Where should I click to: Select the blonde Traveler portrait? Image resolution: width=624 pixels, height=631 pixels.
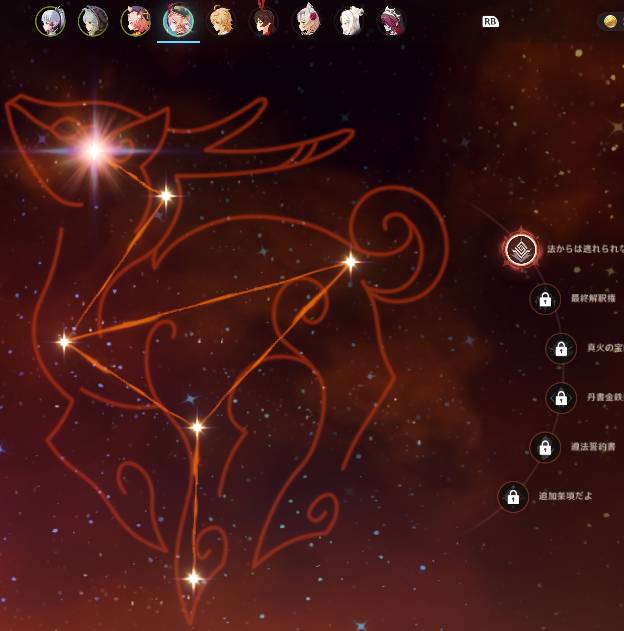[221, 21]
